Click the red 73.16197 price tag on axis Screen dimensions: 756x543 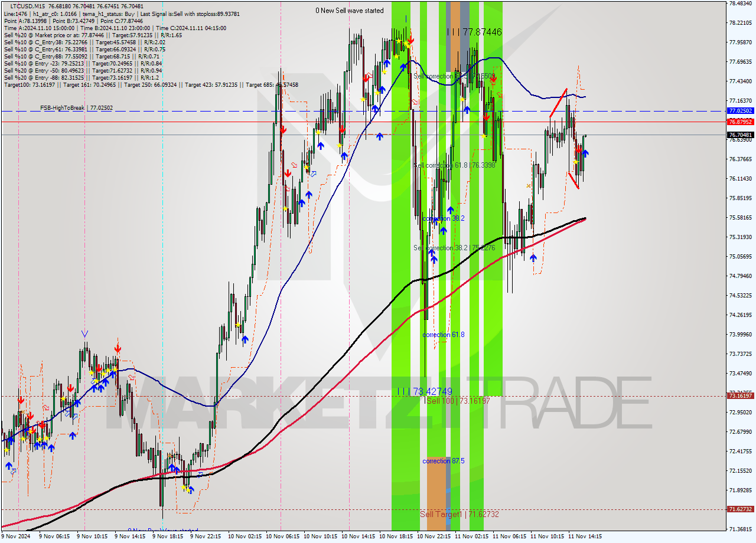point(741,396)
